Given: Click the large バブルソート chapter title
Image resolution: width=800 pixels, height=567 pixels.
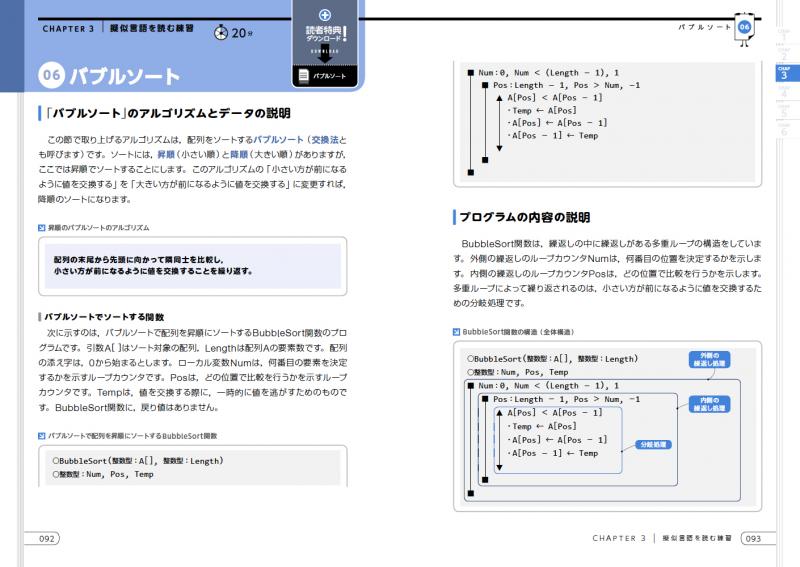Looking at the screenshot, I should (124, 77).
